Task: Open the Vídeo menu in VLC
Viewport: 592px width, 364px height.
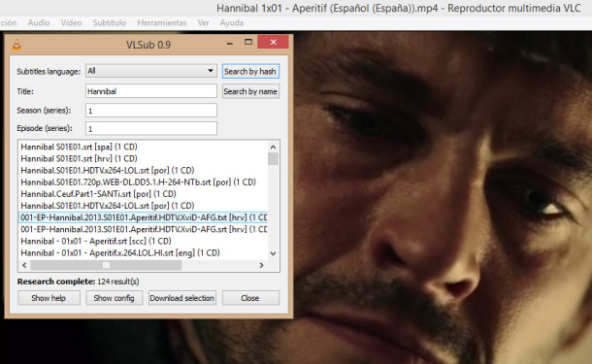Action: point(72,22)
